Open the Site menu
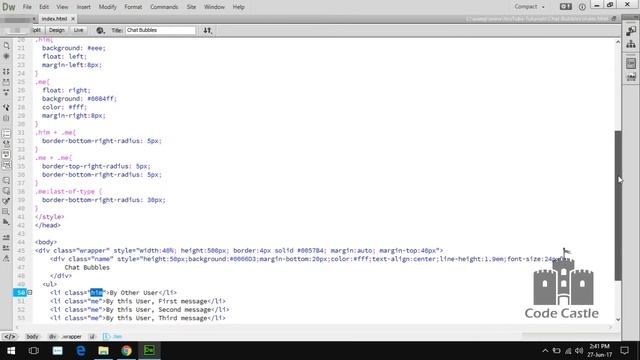 point(191,7)
